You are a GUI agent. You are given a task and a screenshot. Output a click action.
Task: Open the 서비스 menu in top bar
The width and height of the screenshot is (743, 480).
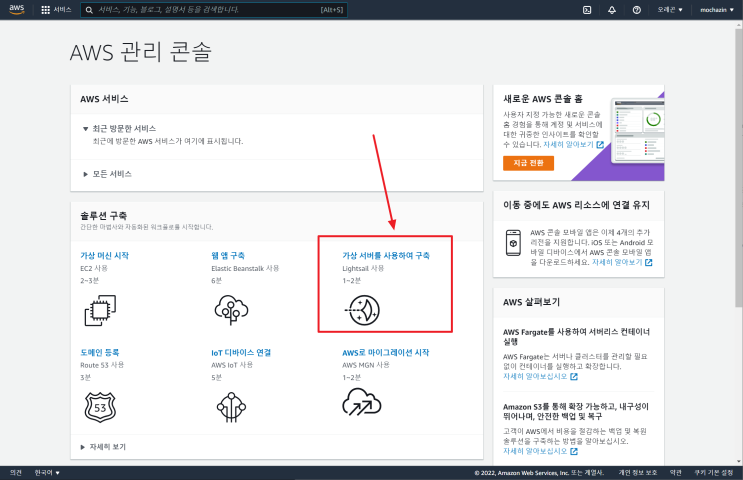pos(56,10)
